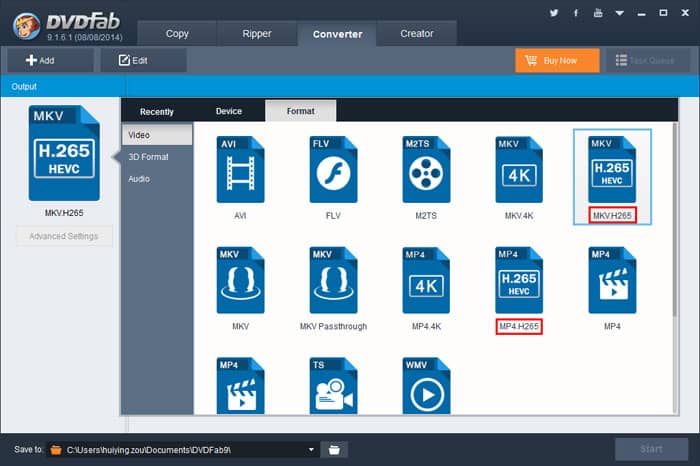The image size is (700, 466).
Task: Select the TS camcorder format icon
Action: (x=333, y=386)
